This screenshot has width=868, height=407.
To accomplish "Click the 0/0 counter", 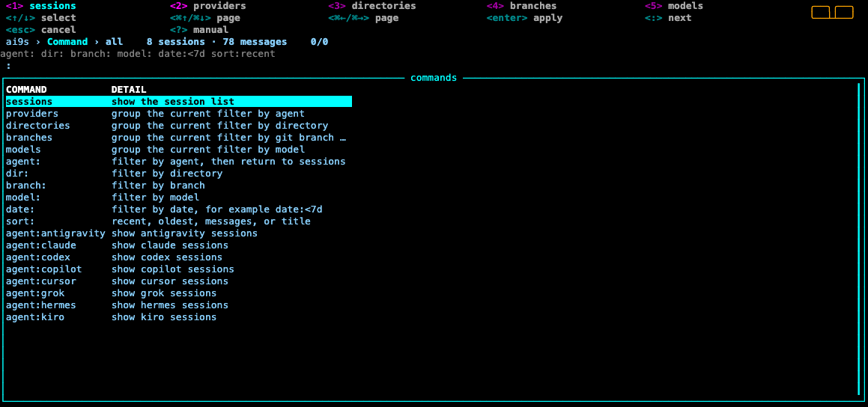I will [319, 42].
